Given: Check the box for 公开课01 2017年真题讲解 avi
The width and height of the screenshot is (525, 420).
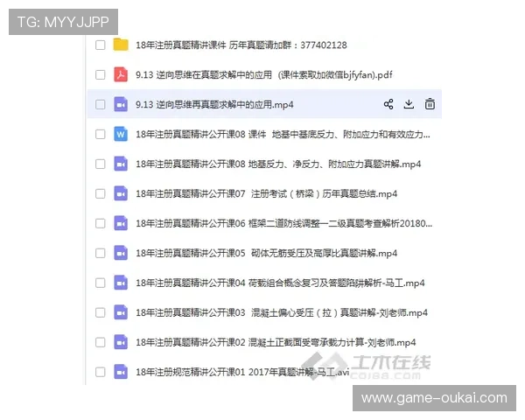Looking at the screenshot, I should [x=100, y=372].
